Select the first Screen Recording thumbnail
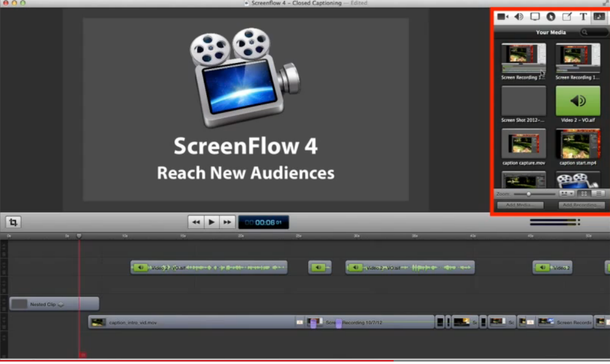This screenshot has height=364, width=610. pyautogui.click(x=523, y=58)
